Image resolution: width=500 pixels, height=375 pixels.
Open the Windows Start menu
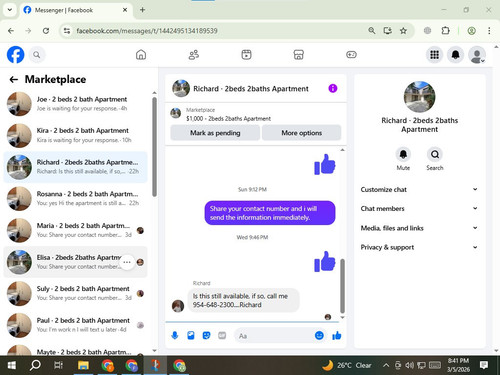click(11, 365)
